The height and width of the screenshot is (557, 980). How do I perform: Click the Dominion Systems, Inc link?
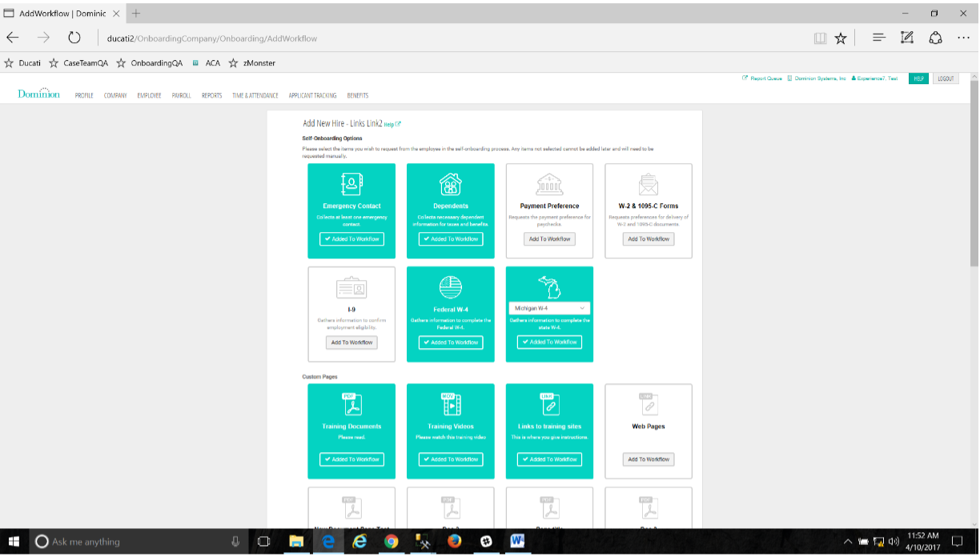pos(817,78)
